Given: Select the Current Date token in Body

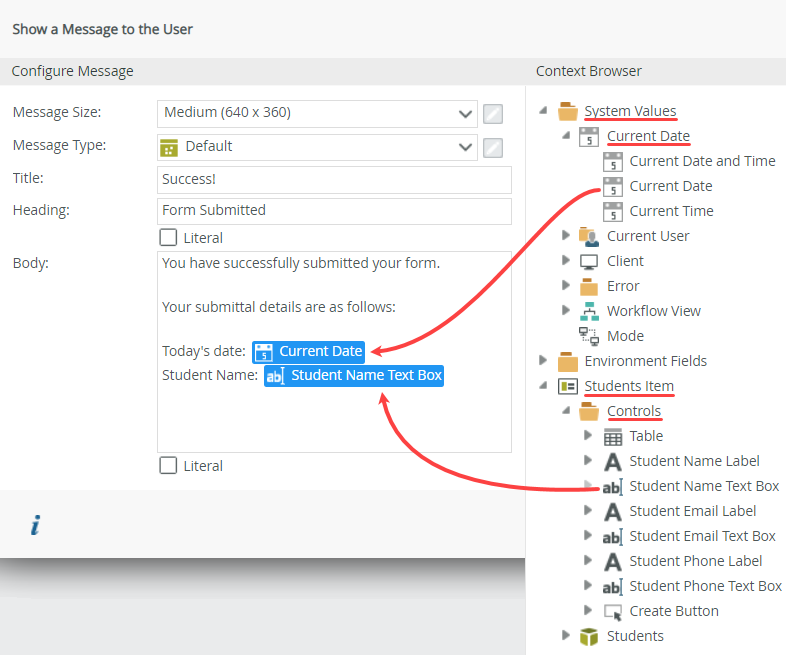Looking at the screenshot, I should pyautogui.click(x=308, y=351).
